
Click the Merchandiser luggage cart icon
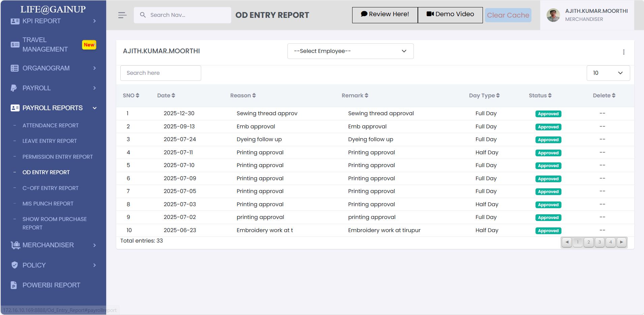[x=15, y=245]
